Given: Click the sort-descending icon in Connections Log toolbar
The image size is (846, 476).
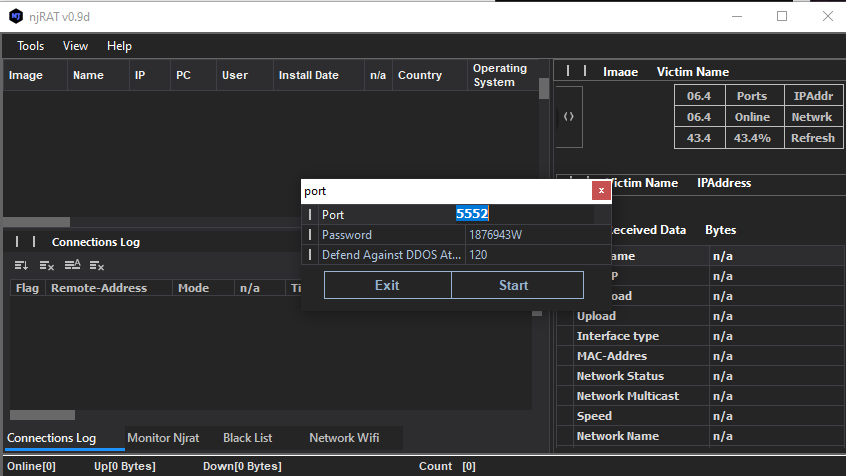Looking at the screenshot, I should click(21, 265).
